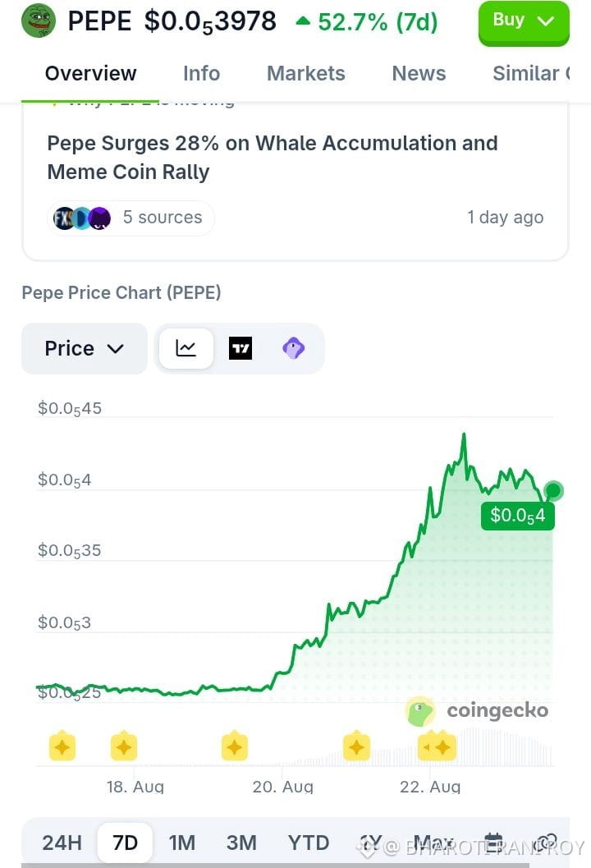Screen dimensions: 591x868
Task: View the 5 sources list
Action: (131, 218)
